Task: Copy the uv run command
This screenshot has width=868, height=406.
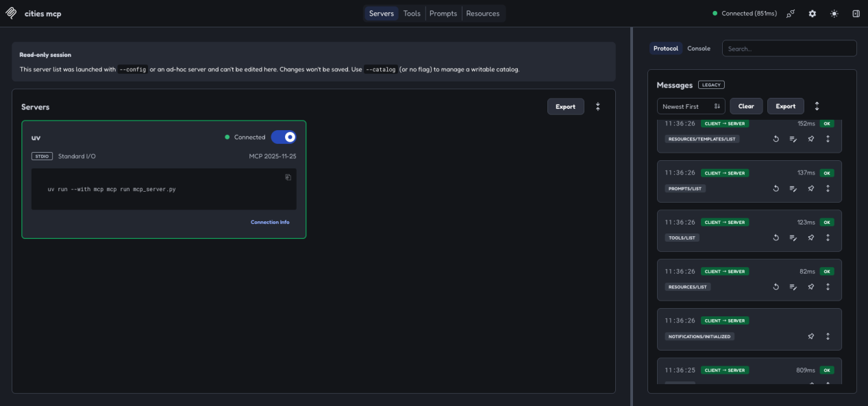Action: (288, 177)
